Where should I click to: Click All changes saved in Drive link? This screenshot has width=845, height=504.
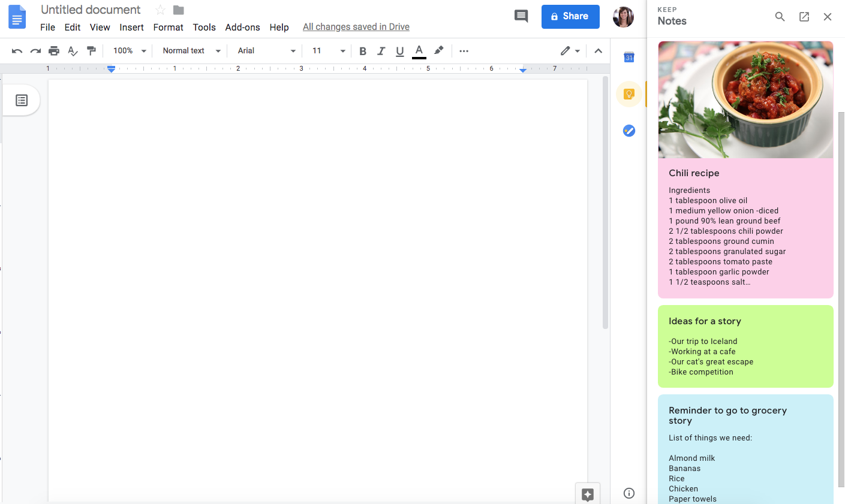pyautogui.click(x=356, y=27)
